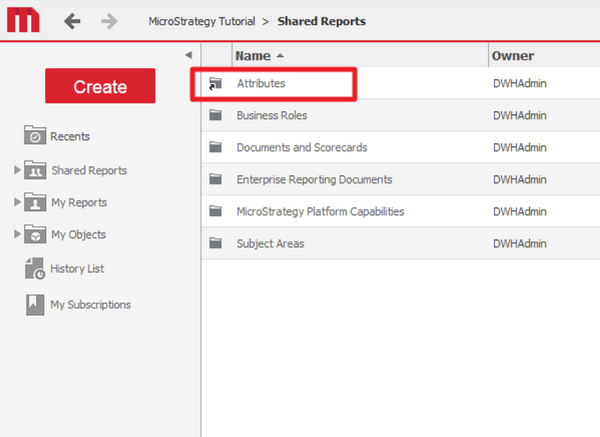600x437 pixels.
Task: Open the Enterprise Reporting Documents folder
Action: [x=314, y=179]
